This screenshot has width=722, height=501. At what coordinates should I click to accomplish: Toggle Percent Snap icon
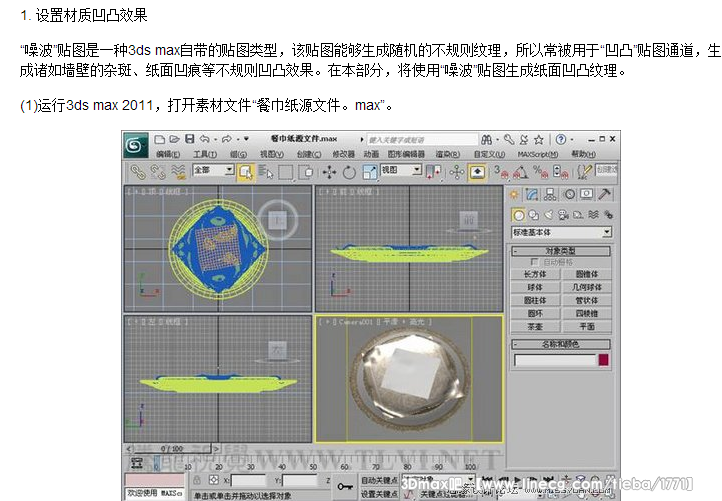point(540,173)
